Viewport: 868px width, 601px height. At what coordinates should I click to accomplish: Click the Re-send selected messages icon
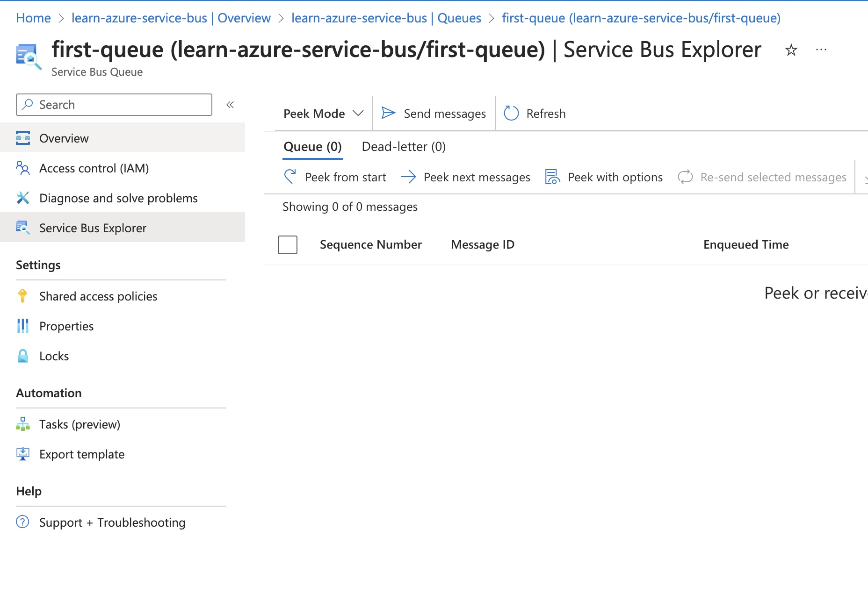tap(685, 177)
